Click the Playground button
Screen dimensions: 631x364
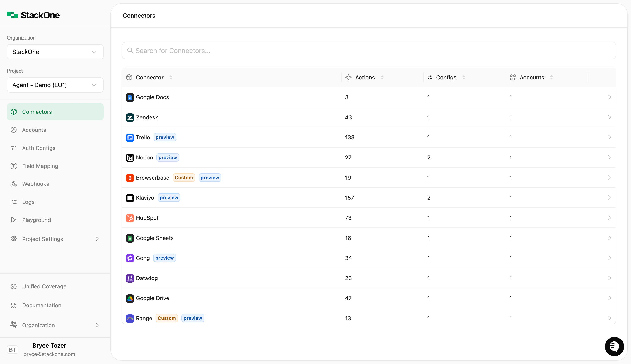pyautogui.click(x=36, y=220)
